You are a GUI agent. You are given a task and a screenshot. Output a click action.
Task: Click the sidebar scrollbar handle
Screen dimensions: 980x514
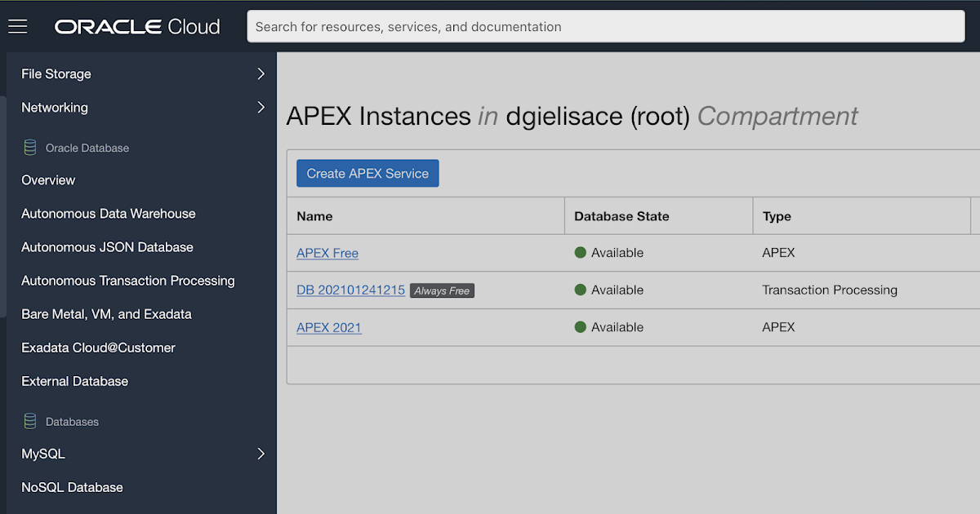coord(2,208)
